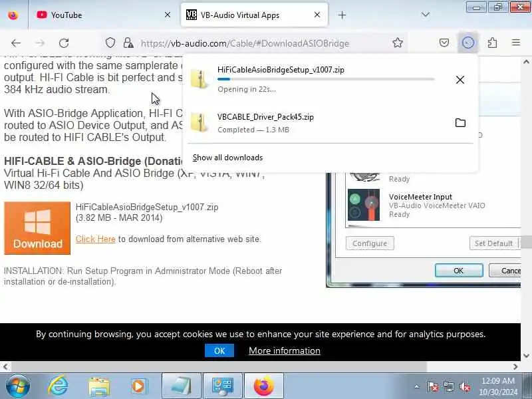
Task: Close the YouTube tab
Action: click(x=168, y=15)
